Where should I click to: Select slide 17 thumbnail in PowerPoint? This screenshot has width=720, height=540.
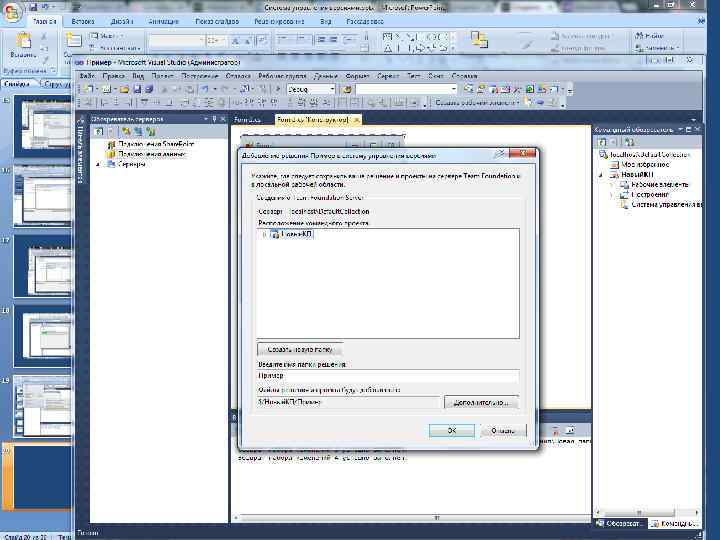point(42,265)
